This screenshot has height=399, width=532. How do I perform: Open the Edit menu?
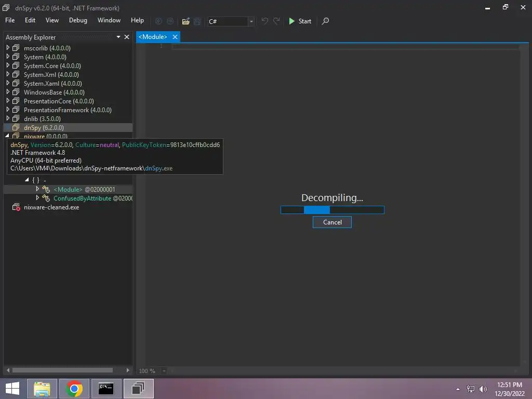click(x=30, y=20)
